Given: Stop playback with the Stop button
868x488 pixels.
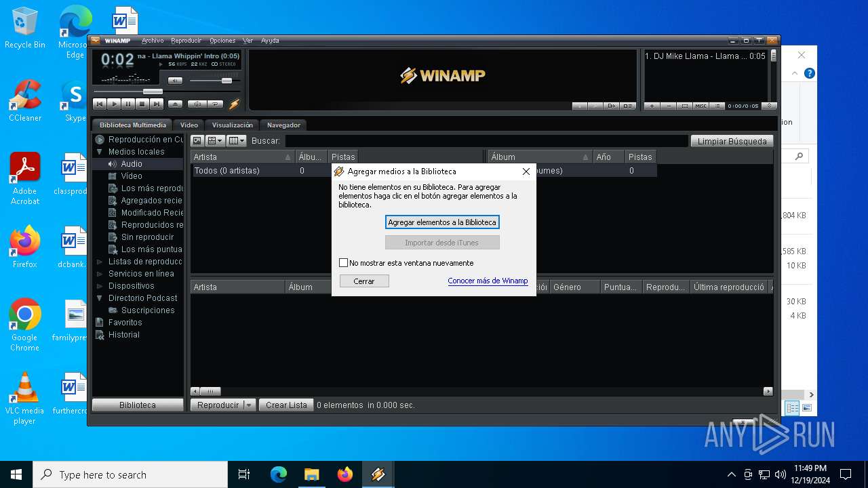Looking at the screenshot, I should coord(142,104).
